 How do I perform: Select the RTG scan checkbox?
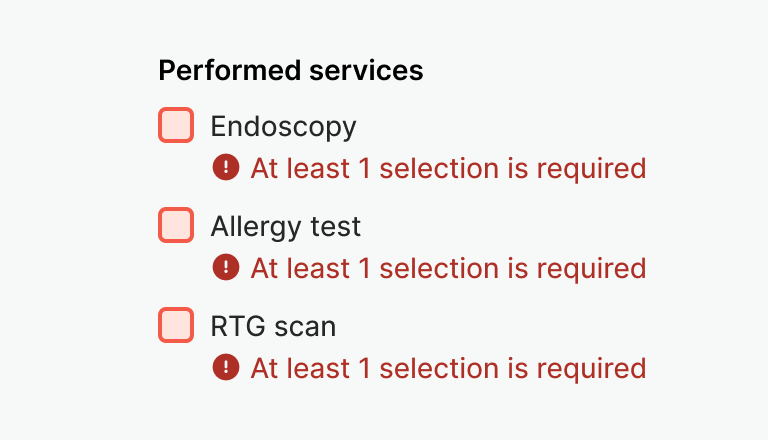[x=176, y=325]
